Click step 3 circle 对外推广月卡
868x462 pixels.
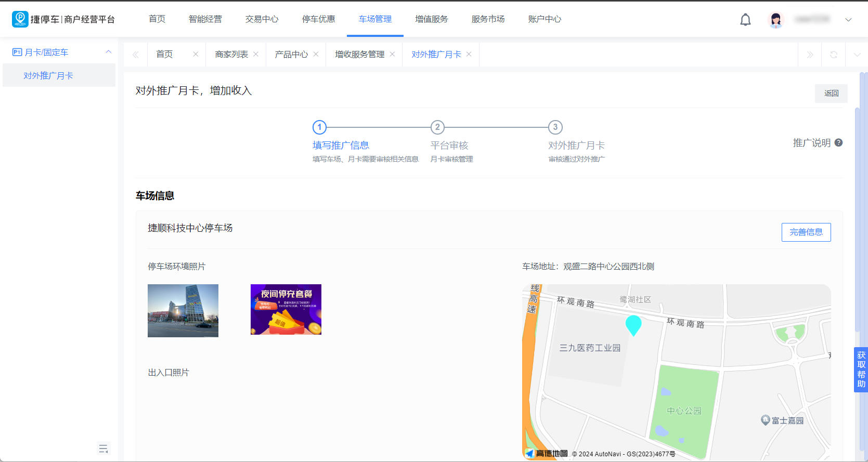[x=555, y=127]
